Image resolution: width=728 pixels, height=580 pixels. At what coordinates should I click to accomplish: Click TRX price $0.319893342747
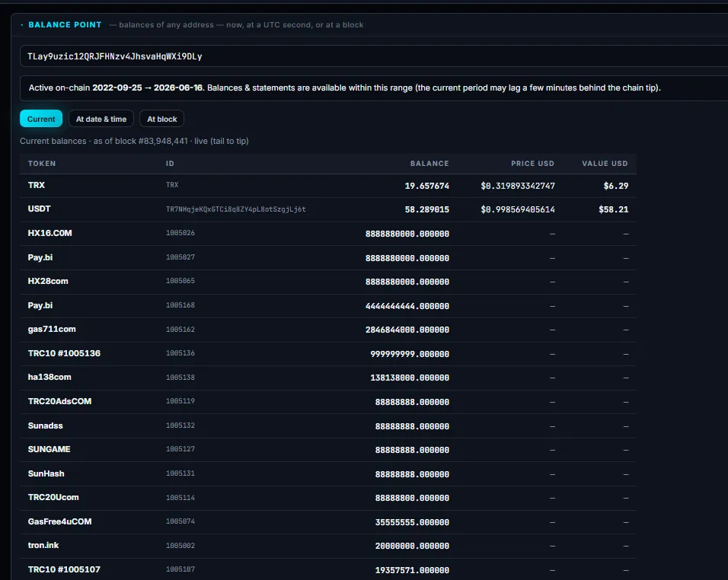(518, 186)
